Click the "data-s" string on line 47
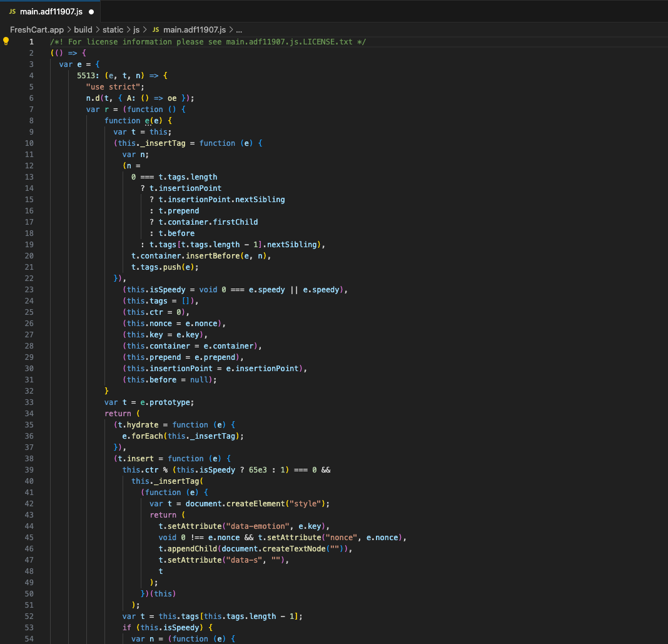This screenshot has width=668, height=644. pos(244,560)
